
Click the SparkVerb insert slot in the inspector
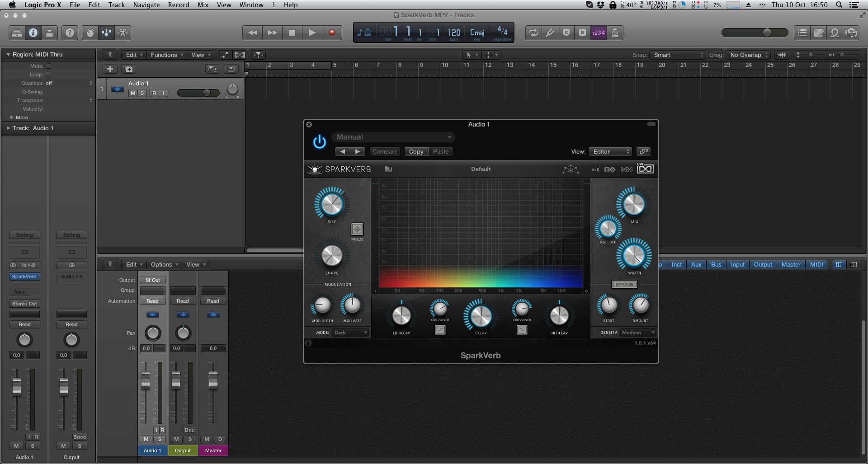[x=24, y=277]
